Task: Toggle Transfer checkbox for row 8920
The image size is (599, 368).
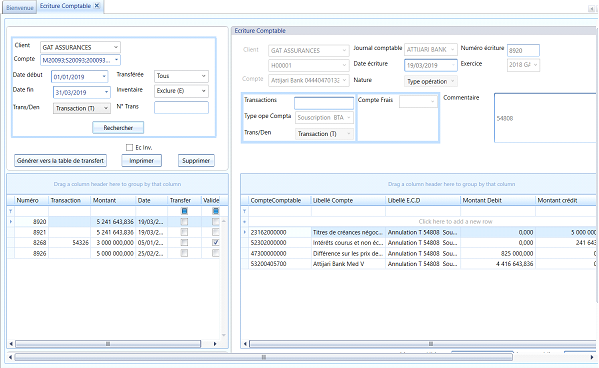Action: click(x=185, y=222)
